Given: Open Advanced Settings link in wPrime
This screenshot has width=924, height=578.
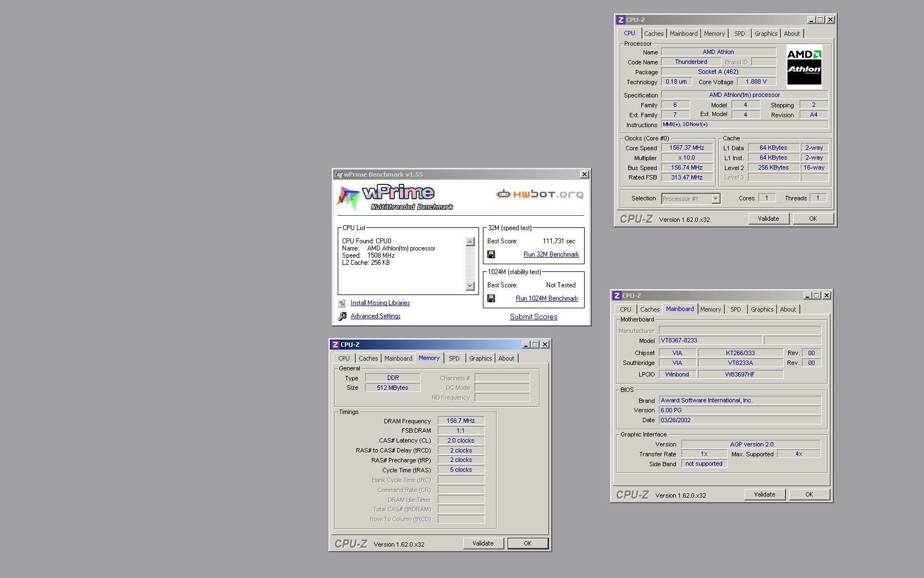Looking at the screenshot, I should point(376,316).
